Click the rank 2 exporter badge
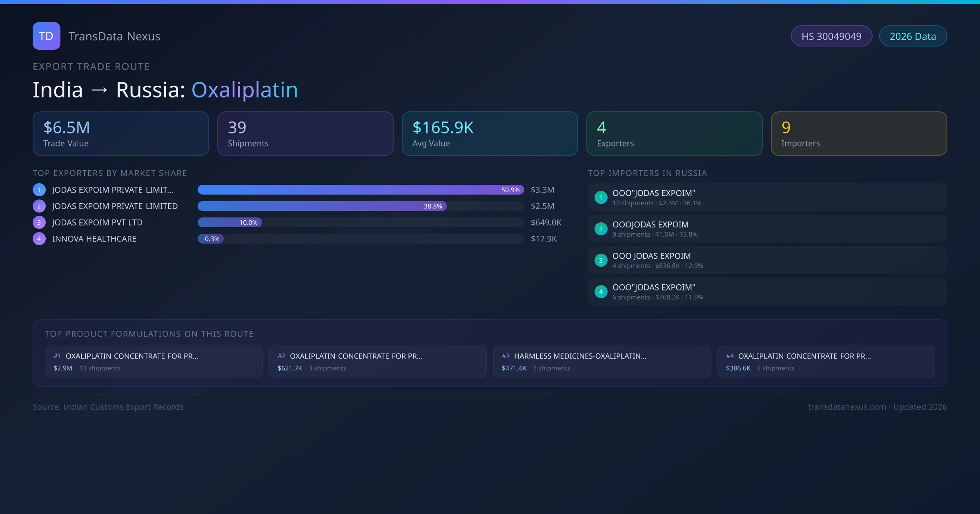This screenshot has height=514, width=980. pos(39,206)
